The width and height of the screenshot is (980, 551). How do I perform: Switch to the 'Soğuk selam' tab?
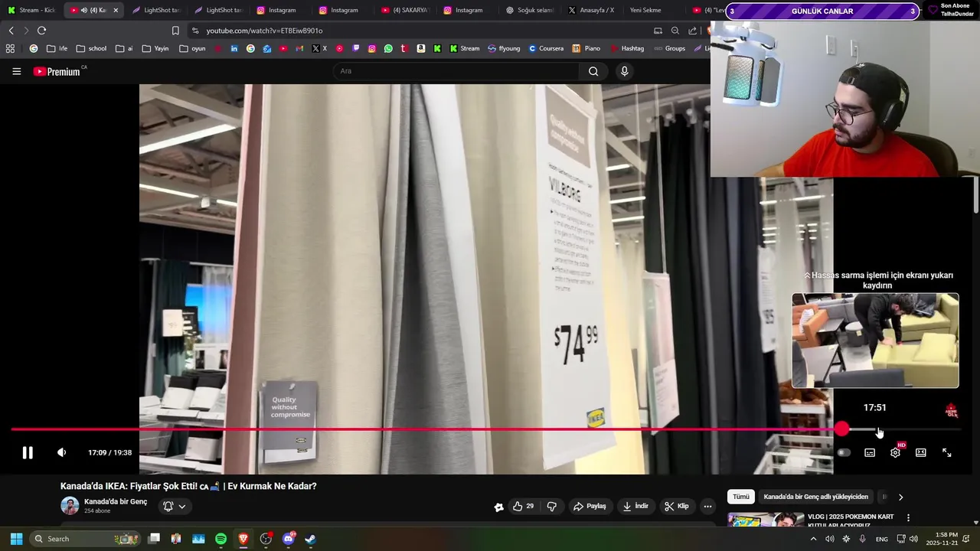click(x=530, y=10)
